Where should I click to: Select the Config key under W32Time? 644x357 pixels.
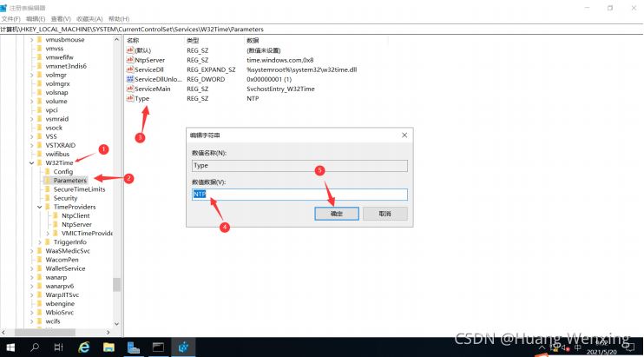click(x=62, y=172)
